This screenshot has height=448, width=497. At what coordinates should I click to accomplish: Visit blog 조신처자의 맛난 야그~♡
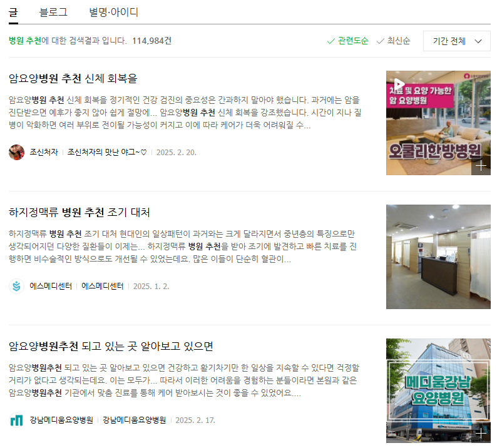pos(107,153)
